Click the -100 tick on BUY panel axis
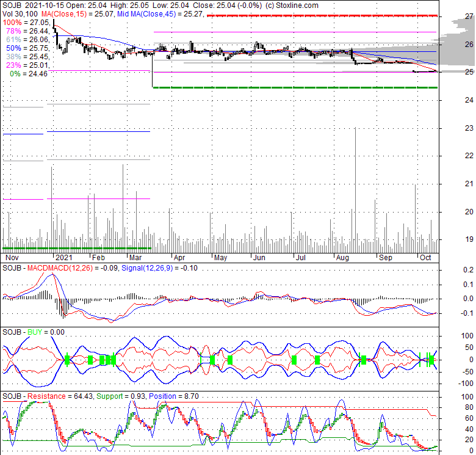476x455 pixels. pyautogui.click(x=466, y=384)
